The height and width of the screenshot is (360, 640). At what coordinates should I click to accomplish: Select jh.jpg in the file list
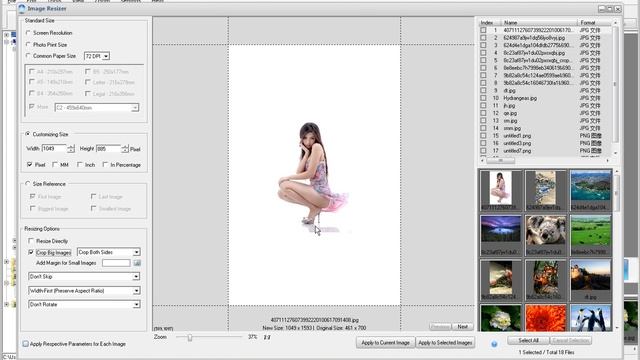point(509,106)
